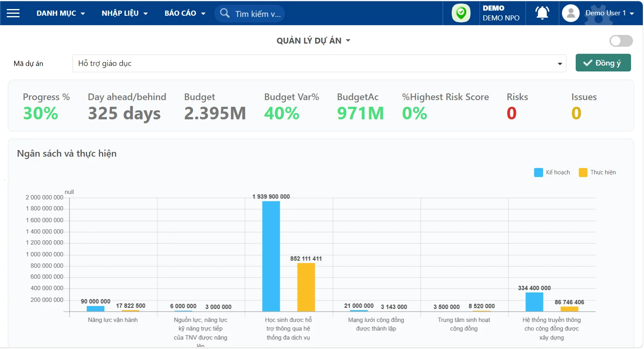Screen dimensions: 644x349
Task: Open the BÁO CÁO menu
Action: pos(185,13)
